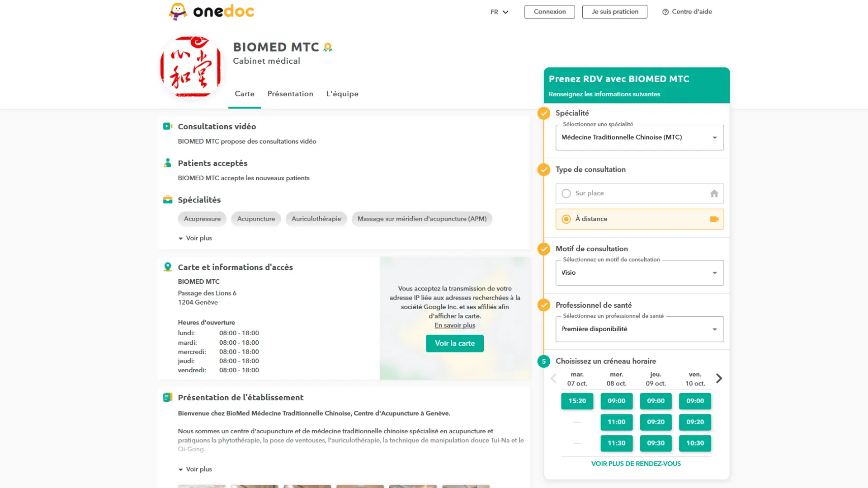This screenshot has width=868, height=488.
Task: Click the onedoc logo
Action: [x=211, y=11]
